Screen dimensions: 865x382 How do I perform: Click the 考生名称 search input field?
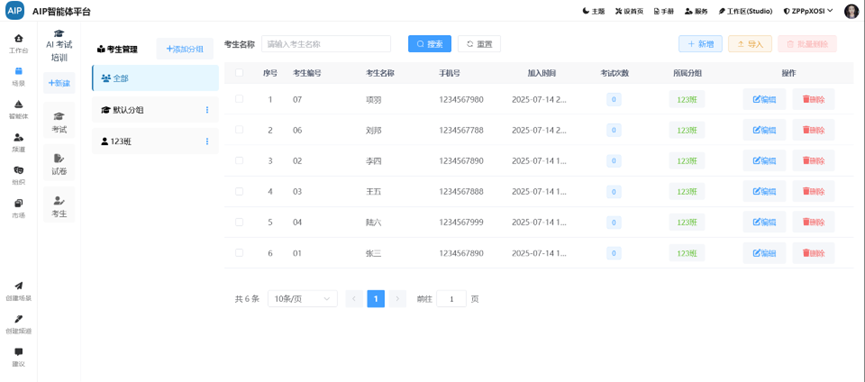click(326, 44)
